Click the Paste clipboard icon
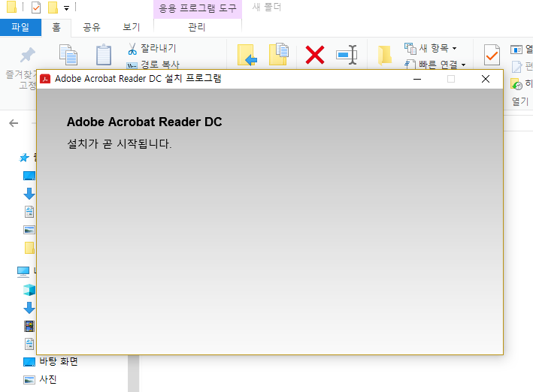533x392 pixels. (104, 54)
